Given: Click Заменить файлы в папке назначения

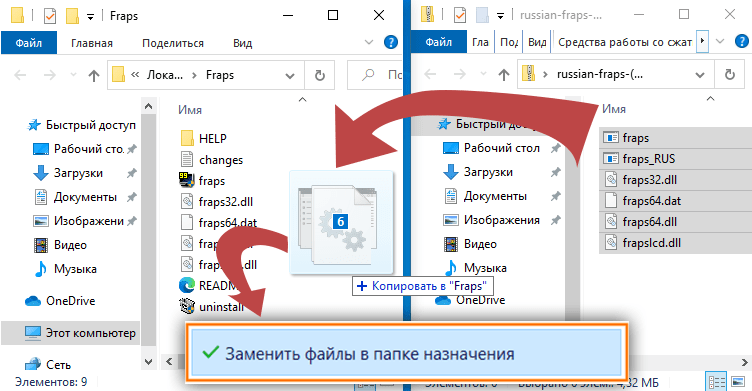Looking at the screenshot, I should pos(407,354).
